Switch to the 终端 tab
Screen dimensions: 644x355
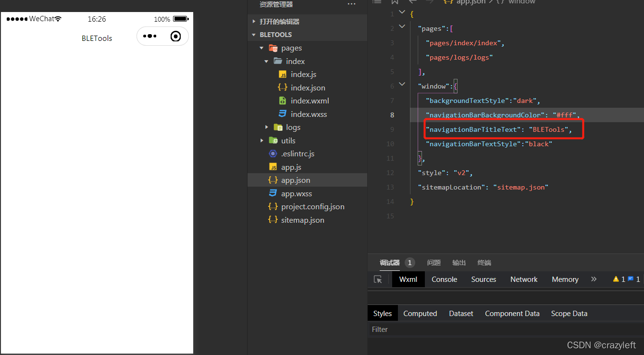[x=484, y=263]
